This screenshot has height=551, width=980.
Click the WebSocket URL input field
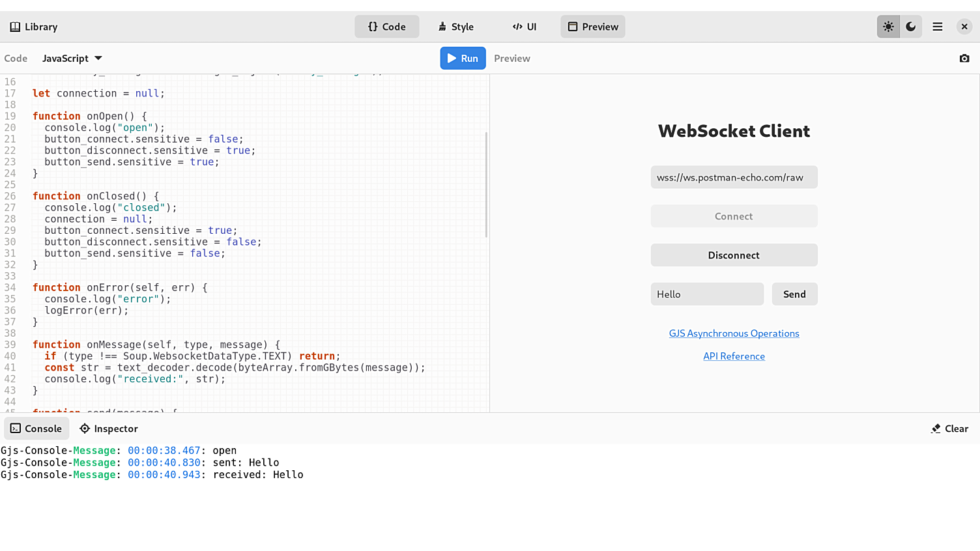[734, 177]
